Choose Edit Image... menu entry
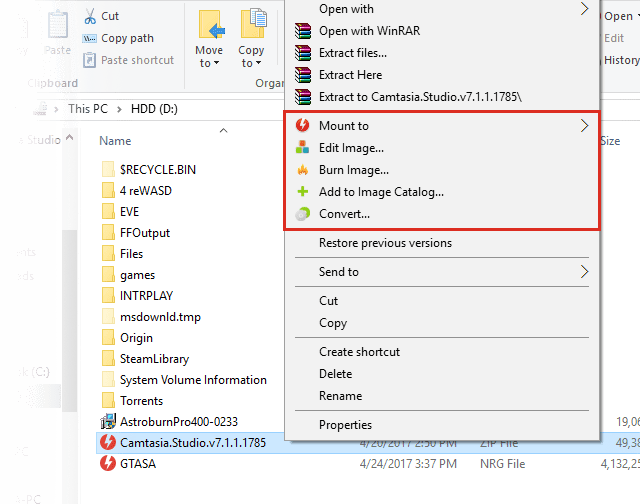This screenshot has width=640, height=504. point(442,148)
